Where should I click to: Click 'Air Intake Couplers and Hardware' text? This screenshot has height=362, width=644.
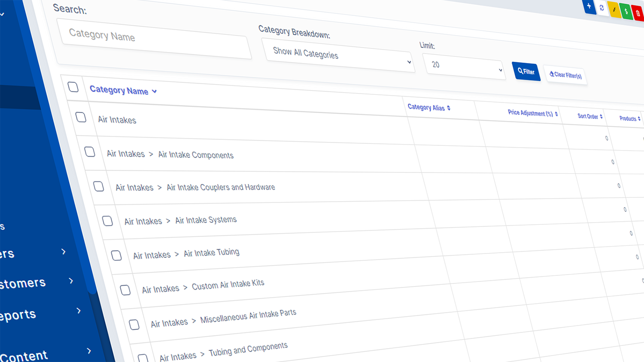(x=221, y=187)
